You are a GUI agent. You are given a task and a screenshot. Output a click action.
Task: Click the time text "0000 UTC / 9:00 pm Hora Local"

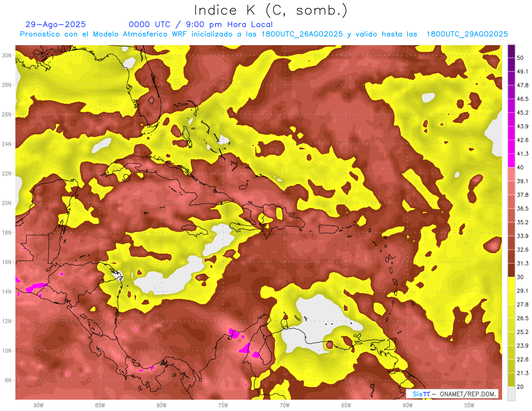pos(201,24)
